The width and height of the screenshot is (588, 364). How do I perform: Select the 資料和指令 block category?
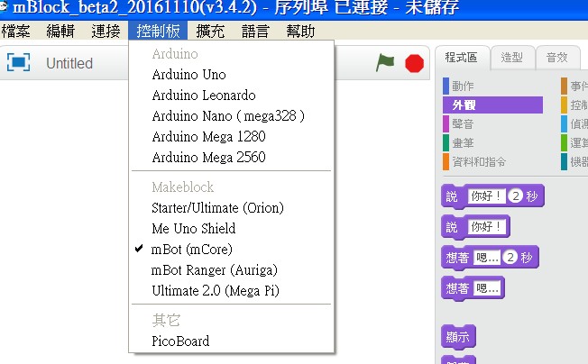tap(492, 162)
